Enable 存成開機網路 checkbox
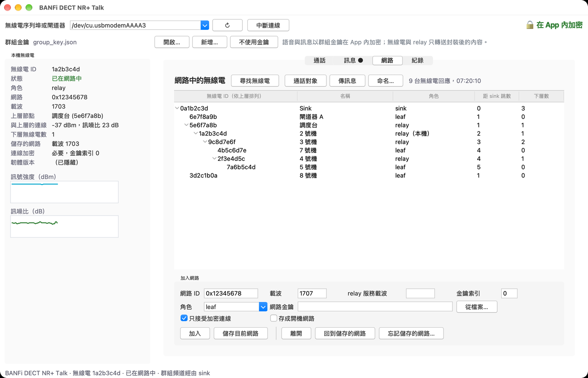 click(274, 318)
